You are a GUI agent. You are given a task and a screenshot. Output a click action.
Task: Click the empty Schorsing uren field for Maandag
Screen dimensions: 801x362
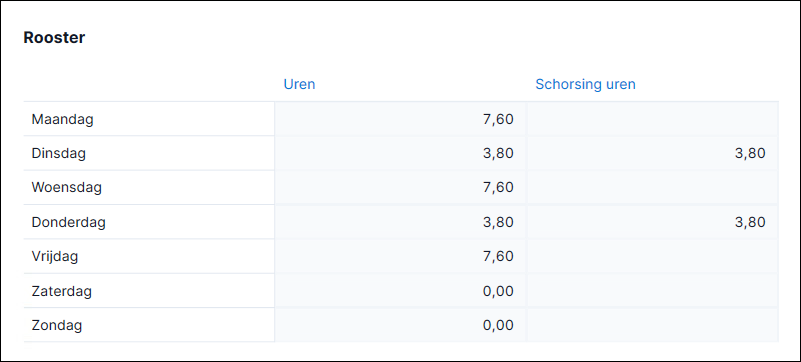click(x=652, y=119)
